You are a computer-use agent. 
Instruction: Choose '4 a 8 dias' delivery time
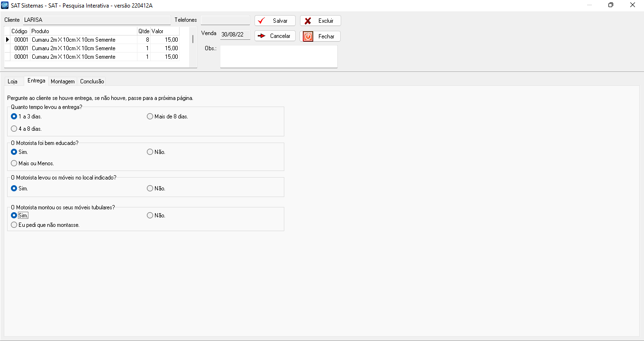14,129
